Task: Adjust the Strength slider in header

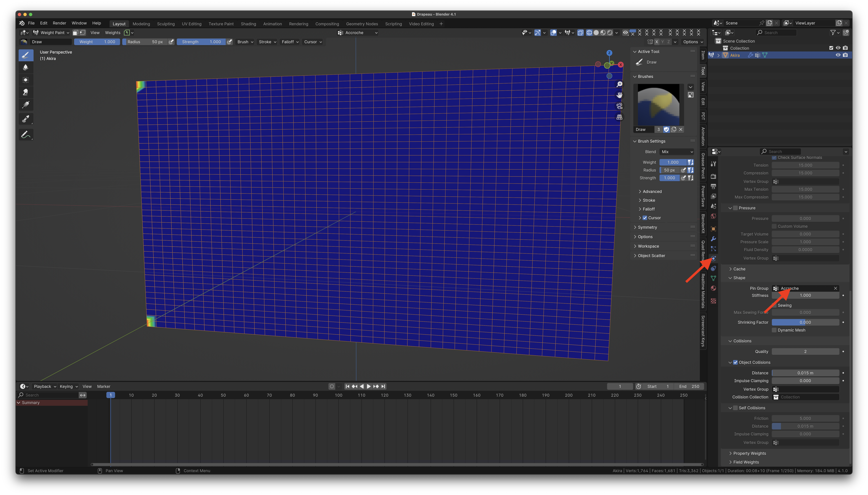Action: pyautogui.click(x=201, y=42)
